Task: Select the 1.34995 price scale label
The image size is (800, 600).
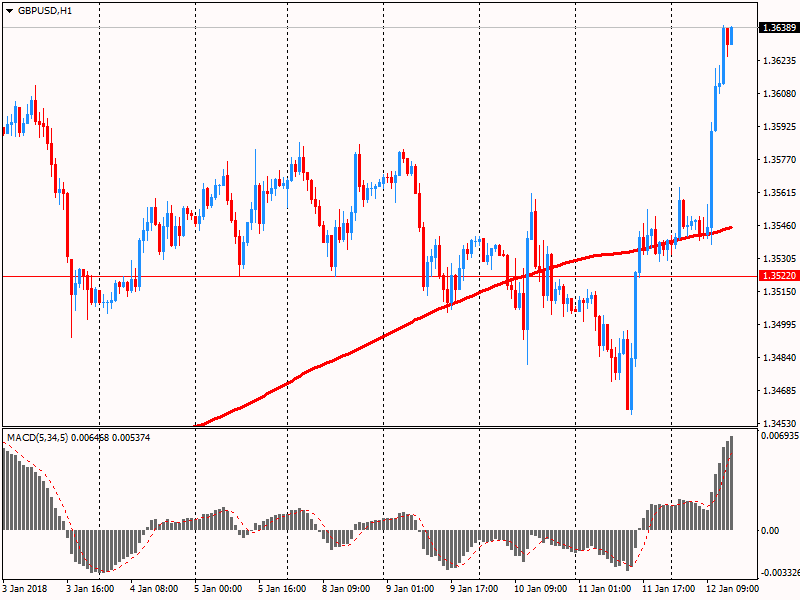Action: click(x=778, y=325)
